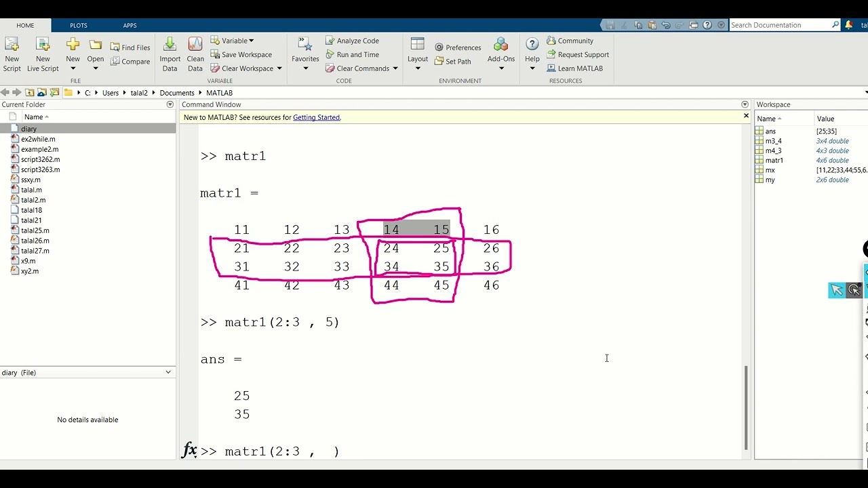The height and width of the screenshot is (488, 868).
Task: Click Request Support
Action: pyautogui.click(x=578, y=54)
